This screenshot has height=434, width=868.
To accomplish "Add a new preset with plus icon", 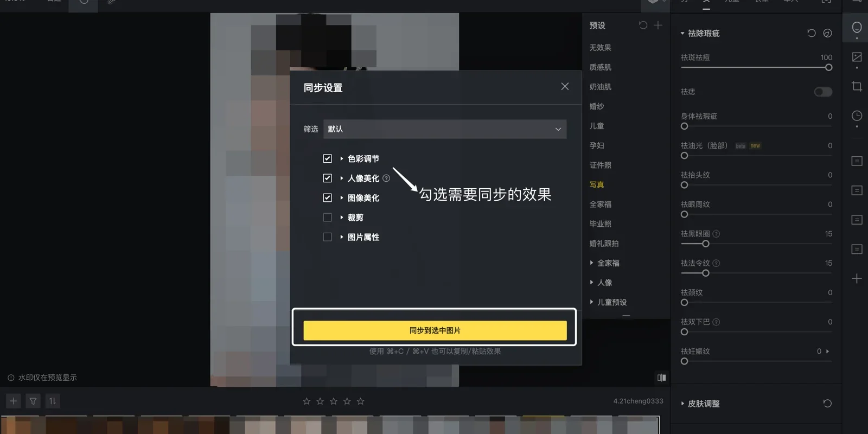I will click(658, 25).
